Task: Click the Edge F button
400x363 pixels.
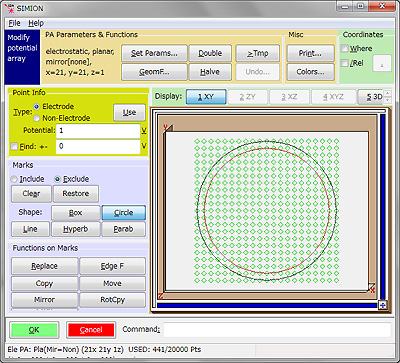Action: (112, 266)
